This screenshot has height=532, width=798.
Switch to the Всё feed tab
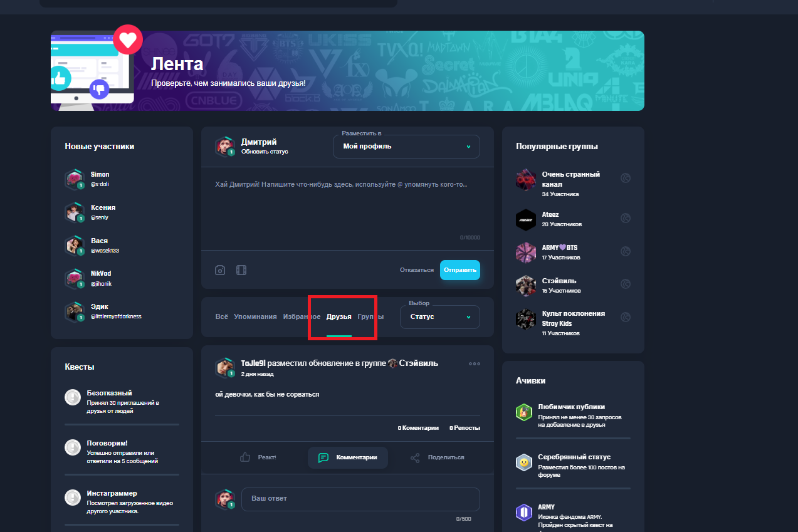click(221, 317)
